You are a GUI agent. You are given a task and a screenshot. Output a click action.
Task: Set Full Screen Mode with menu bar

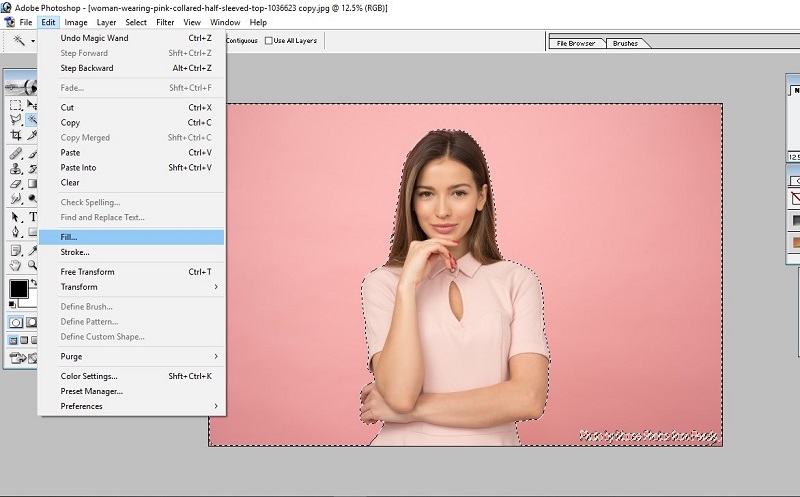click(x=23, y=340)
